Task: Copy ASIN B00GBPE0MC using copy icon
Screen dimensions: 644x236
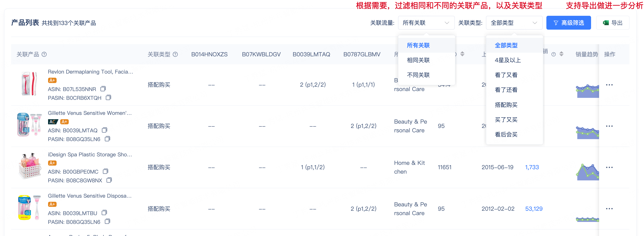Action: pyautogui.click(x=105, y=171)
